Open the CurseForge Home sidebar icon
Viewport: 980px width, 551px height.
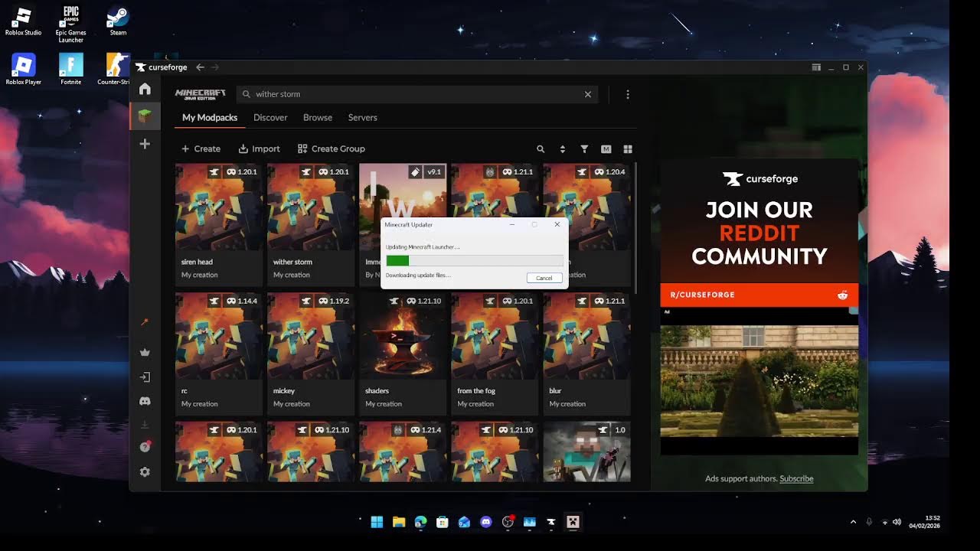pyautogui.click(x=145, y=89)
